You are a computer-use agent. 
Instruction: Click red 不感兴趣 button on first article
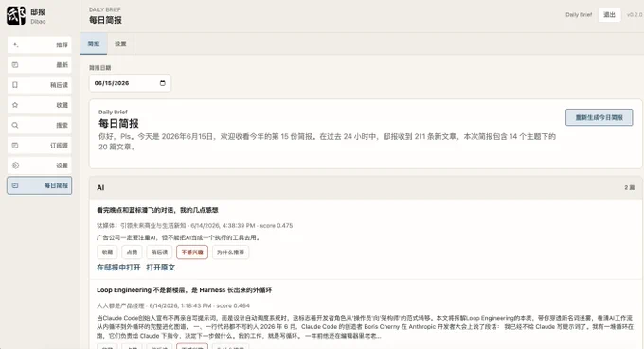[x=192, y=253]
